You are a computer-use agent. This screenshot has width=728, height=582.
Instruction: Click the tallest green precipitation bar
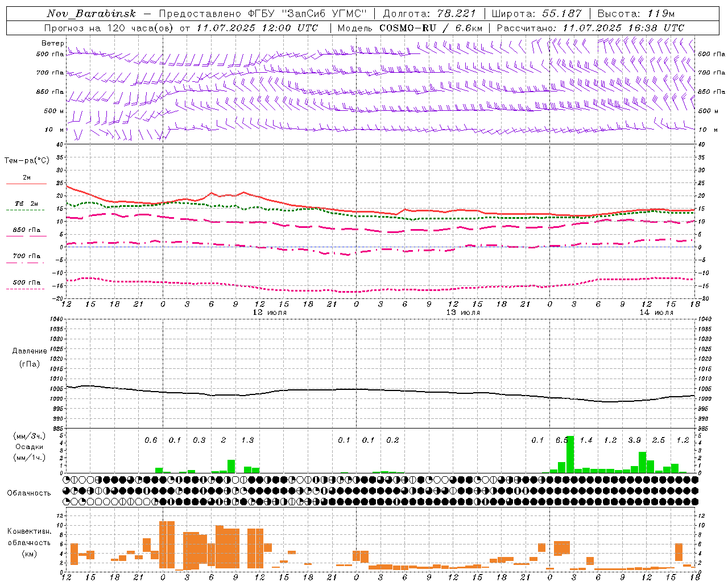coord(570,454)
